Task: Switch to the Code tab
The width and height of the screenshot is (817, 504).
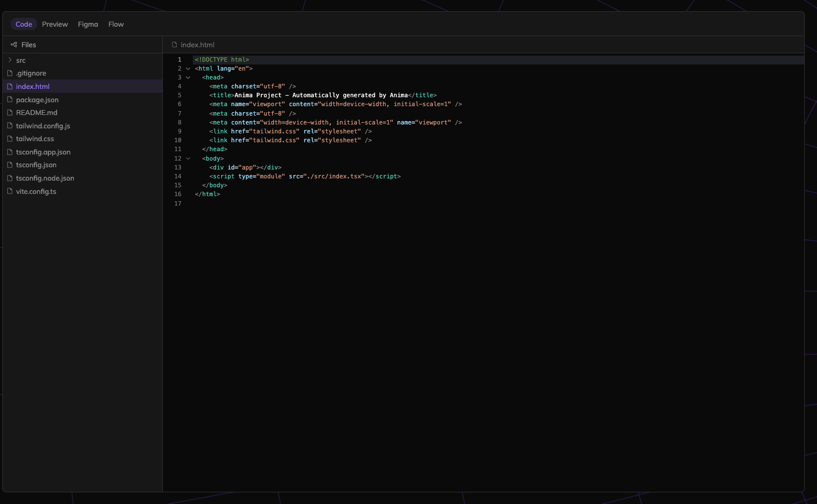Action: click(x=24, y=24)
